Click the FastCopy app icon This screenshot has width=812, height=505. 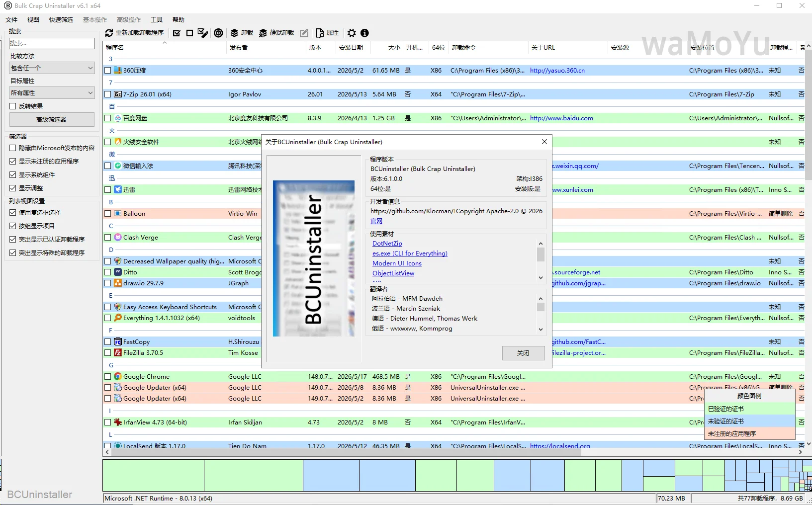point(118,342)
